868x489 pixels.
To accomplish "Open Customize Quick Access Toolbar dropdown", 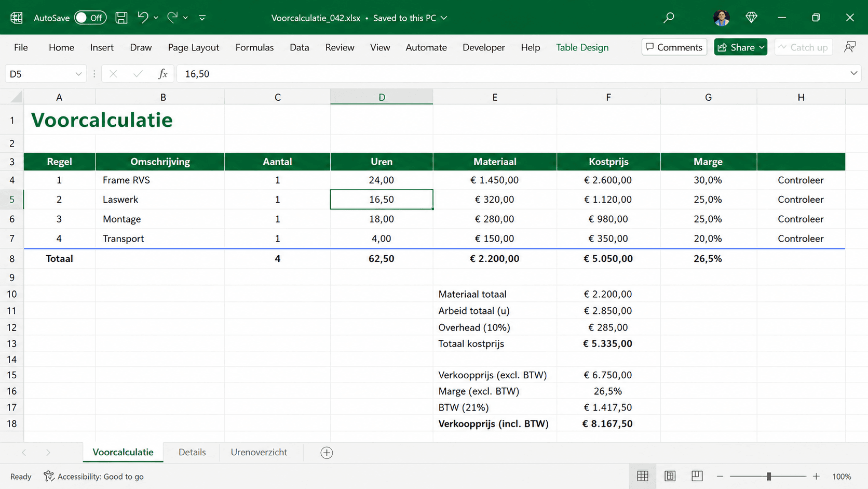I will pos(202,18).
